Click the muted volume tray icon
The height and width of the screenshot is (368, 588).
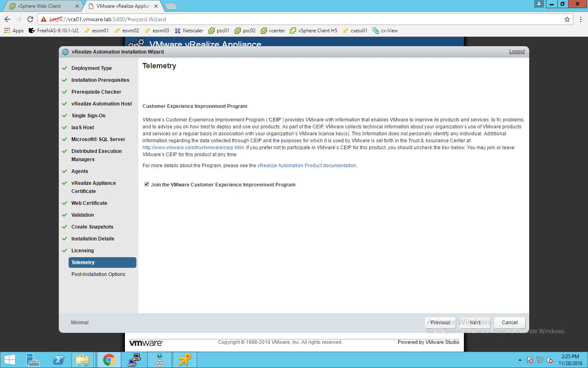click(x=550, y=360)
